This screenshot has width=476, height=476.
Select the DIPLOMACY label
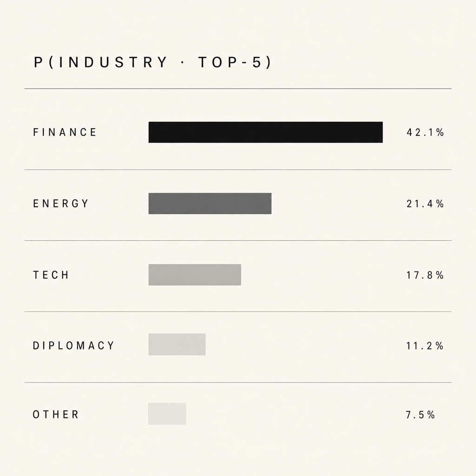73,345
